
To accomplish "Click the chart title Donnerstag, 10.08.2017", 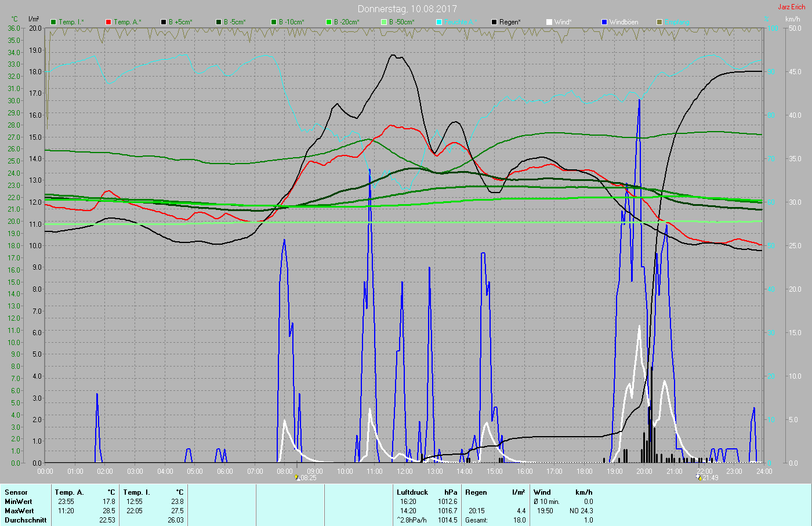I will pos(407,9).
